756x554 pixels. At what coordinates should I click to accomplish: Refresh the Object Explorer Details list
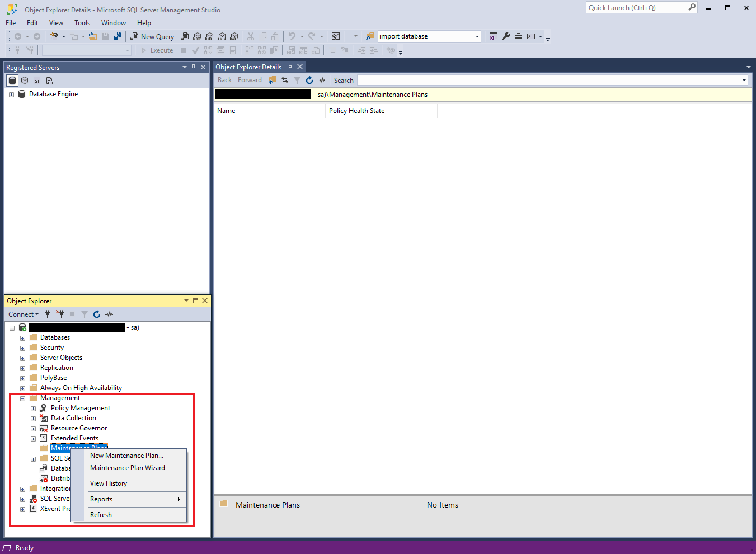[309, 79]
